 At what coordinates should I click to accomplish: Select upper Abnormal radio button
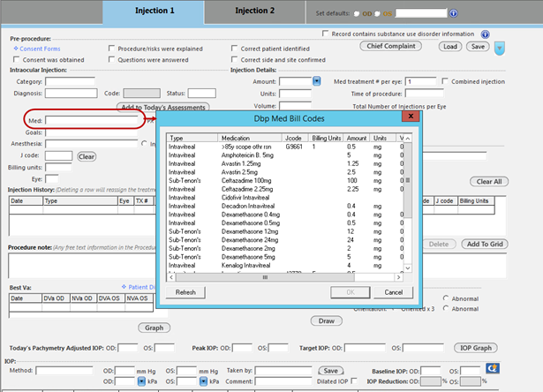pos(446,298)
